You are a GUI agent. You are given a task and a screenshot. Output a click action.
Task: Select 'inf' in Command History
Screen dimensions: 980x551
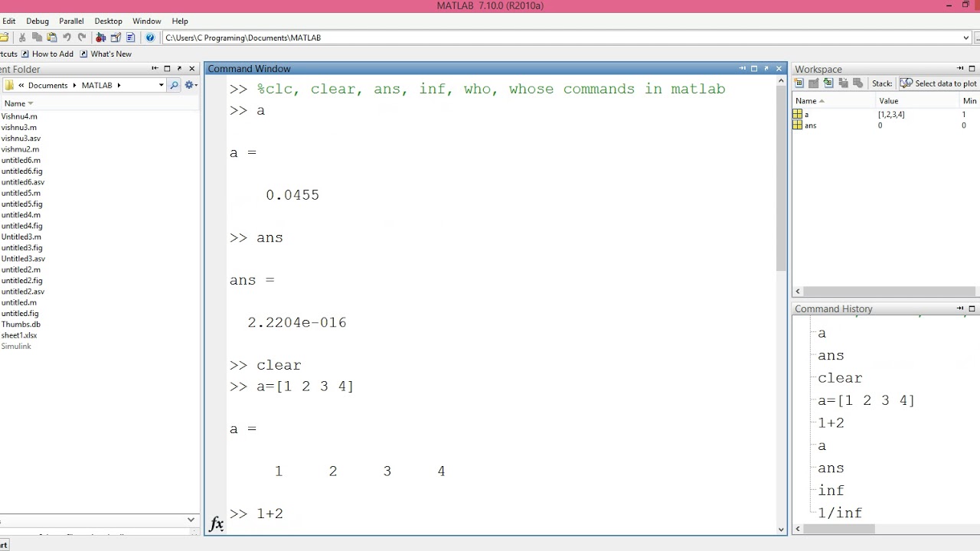831,491
